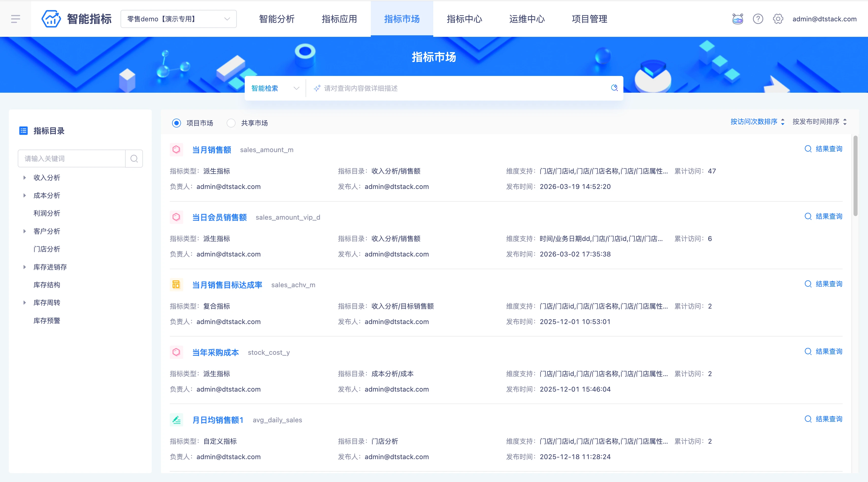The height and width of the screenshot is (482, 868).
Task: Click the 智能指标 logo icon
Action: pos(51,19)
